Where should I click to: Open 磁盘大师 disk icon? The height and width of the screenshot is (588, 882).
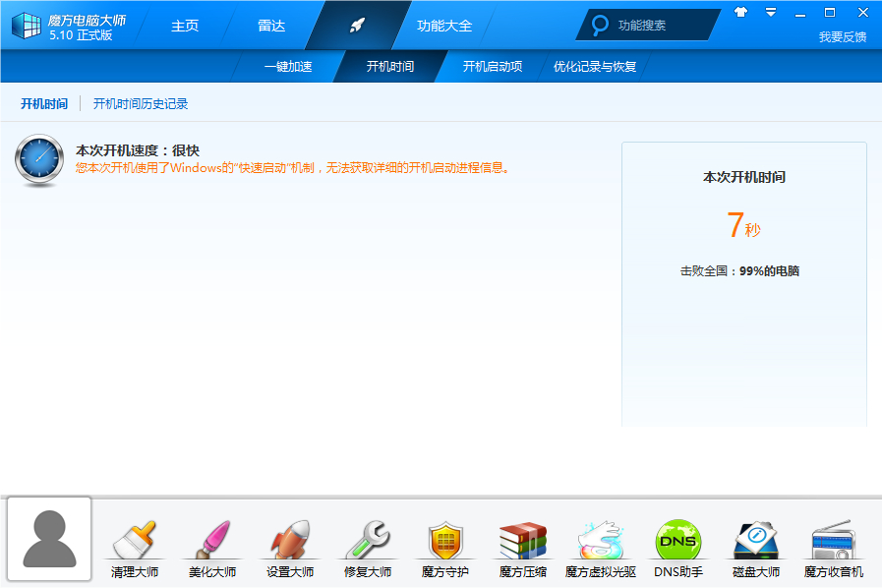[x=756, y=540]
